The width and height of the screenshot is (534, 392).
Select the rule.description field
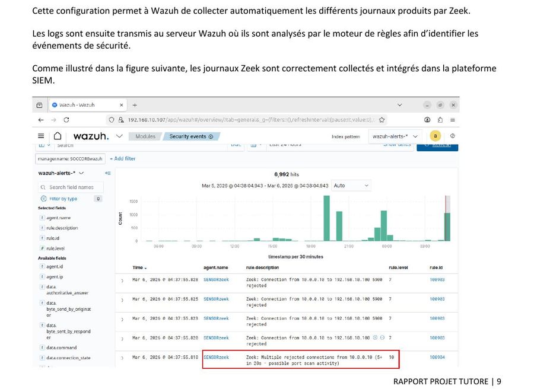tap(62, 228)
